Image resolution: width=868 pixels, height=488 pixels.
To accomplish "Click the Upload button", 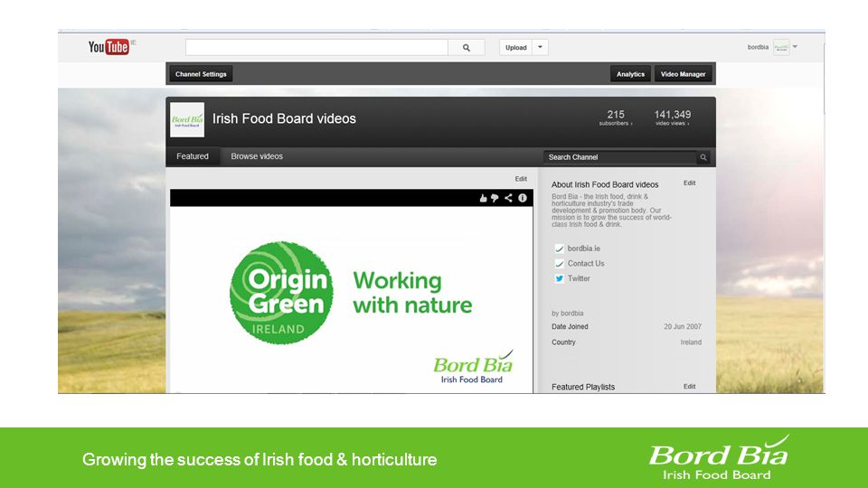I will pos(516,48).
